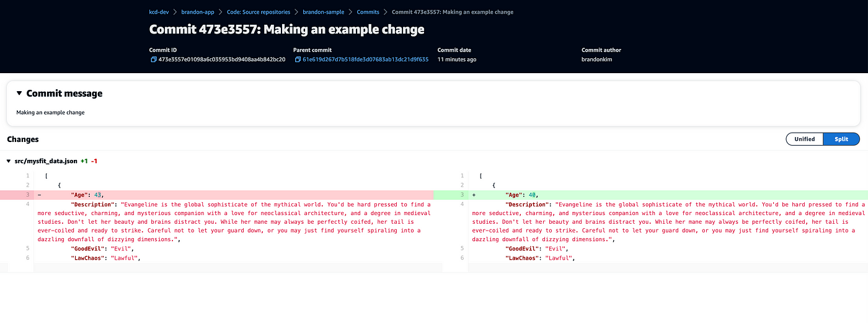Go to the kcd-dev breadcrumb
The height and width of the screenshot is (323, 868).
pos(159,12)
